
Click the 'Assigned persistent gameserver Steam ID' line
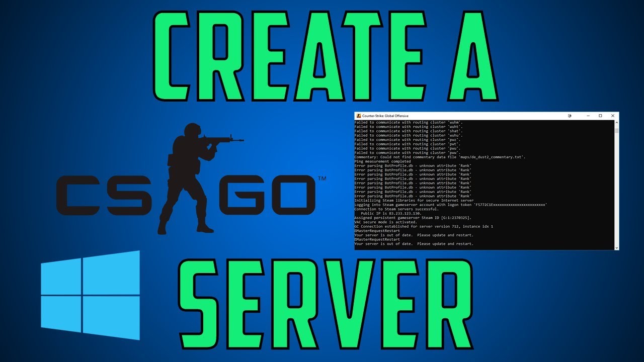point(413,218)
